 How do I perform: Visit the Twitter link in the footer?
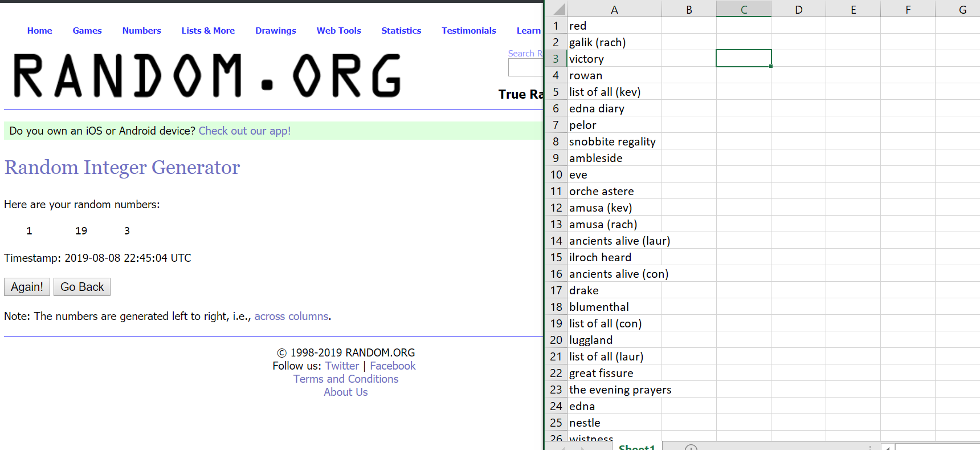(342, 366)
